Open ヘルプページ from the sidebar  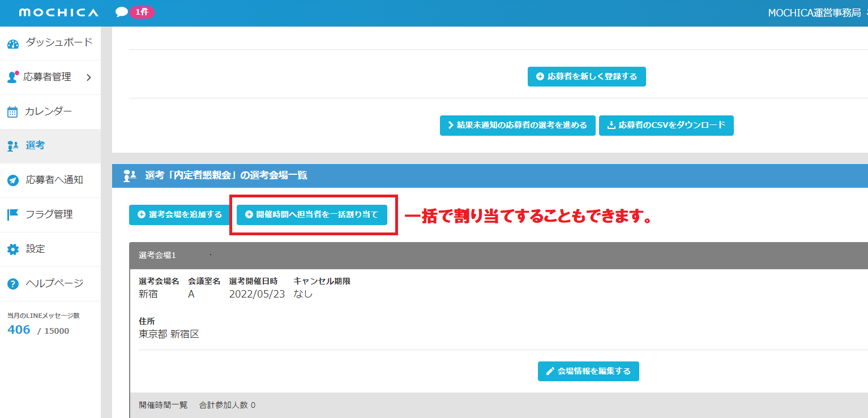tap(54, 283)
